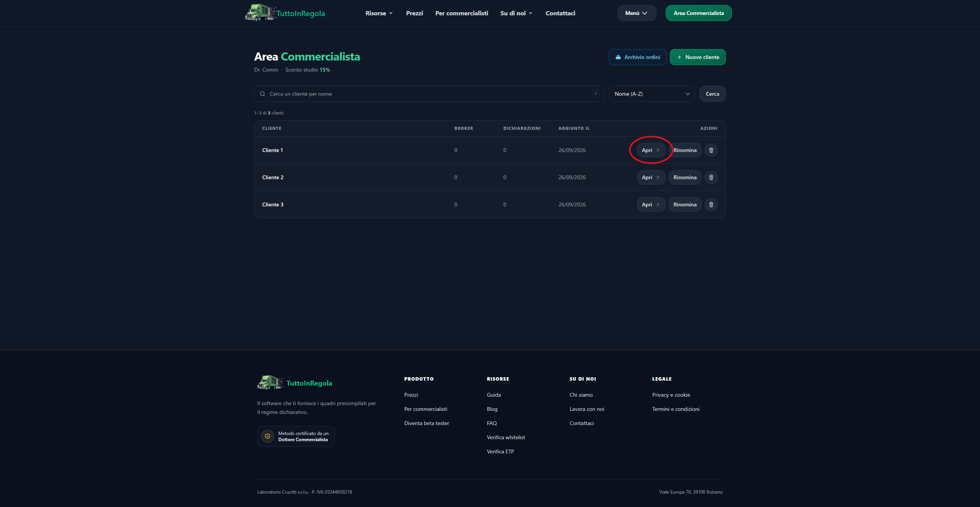This screenshot has width=980, height=507.
Task: Open Chi siamo footer link
Action: pos(581,395)
